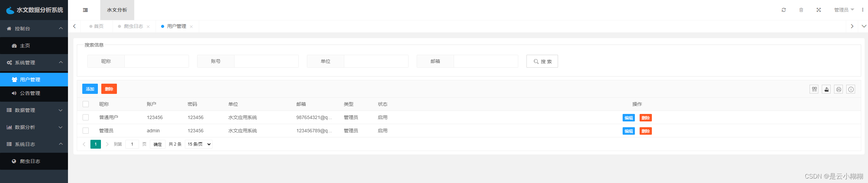Click the trash icon in top bar
Image resolution: width=868 pixels, height=183 pixels.
(x=801, y=10)
